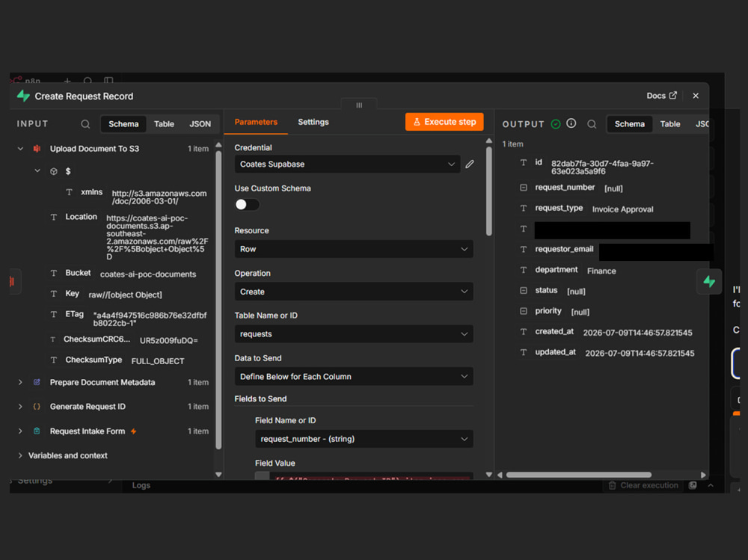The image size is (748, 560).
Task: Expand the Prepare Document Metadata node
Action: tap(20, 382)
